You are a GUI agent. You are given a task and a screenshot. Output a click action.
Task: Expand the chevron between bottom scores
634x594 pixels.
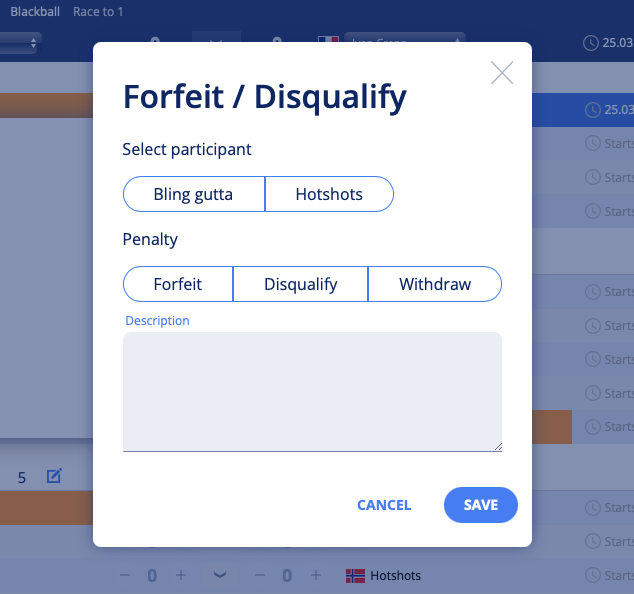pos(220,575)
